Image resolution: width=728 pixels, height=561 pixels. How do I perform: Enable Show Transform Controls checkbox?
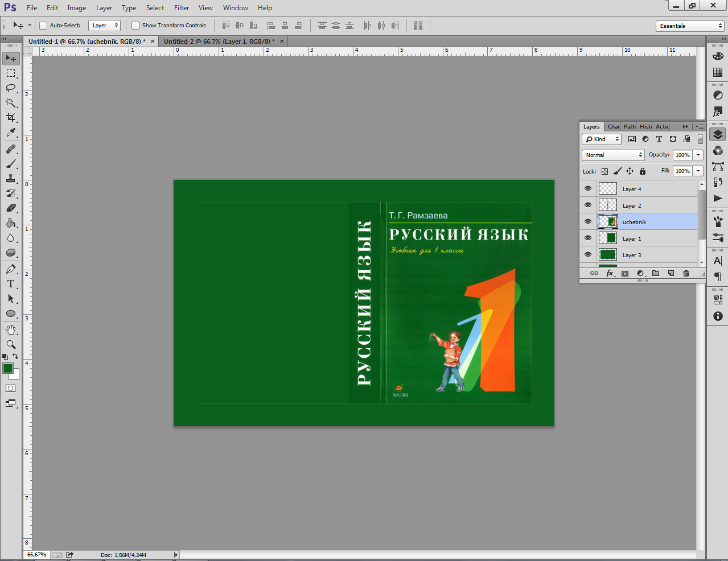[x=135, y=26]
